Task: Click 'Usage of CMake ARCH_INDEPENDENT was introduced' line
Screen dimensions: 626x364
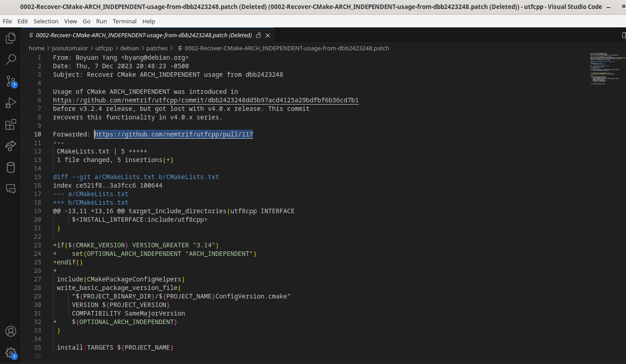Action: coord(146,92)
